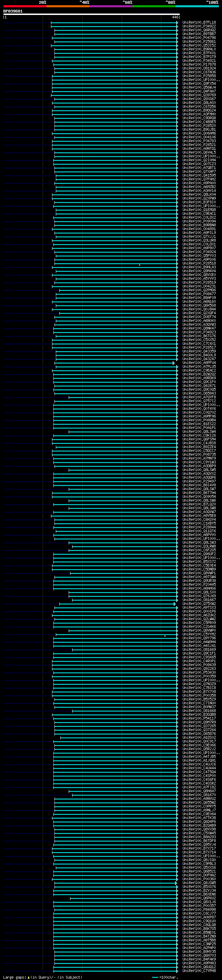Select hit label UniRef100_P34921
The height and width of the screenshot is (980, 222).
coord(199,61)
